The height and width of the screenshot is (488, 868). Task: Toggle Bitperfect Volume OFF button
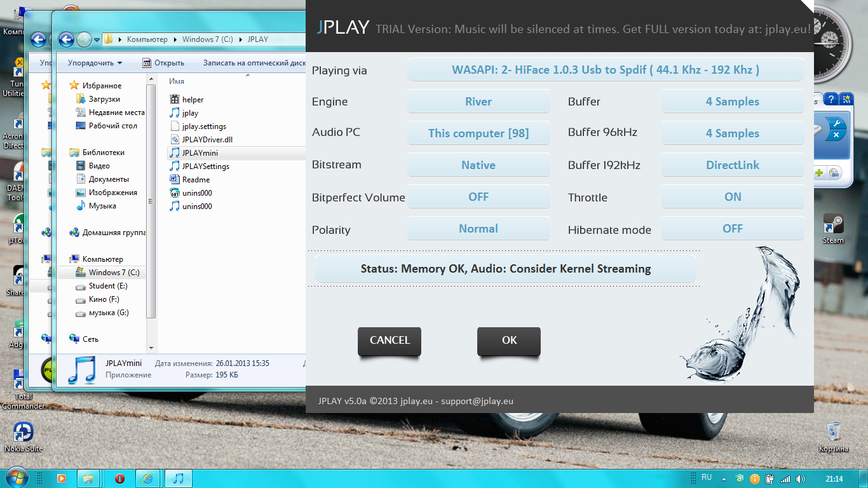click(478, 197)
